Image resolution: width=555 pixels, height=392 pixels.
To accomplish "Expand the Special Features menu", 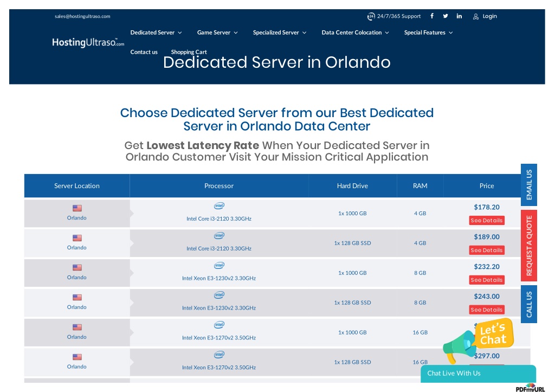I will 428,33.
